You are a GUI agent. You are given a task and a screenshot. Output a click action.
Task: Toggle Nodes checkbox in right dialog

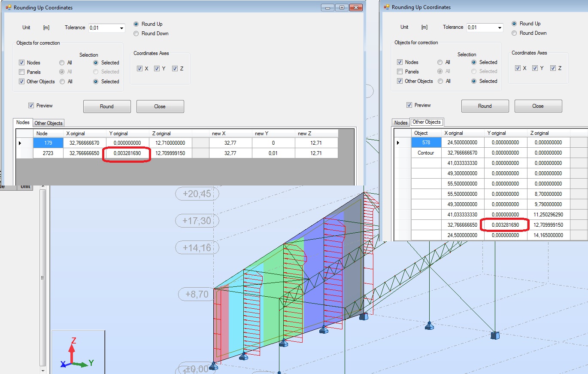coord(400,62)
